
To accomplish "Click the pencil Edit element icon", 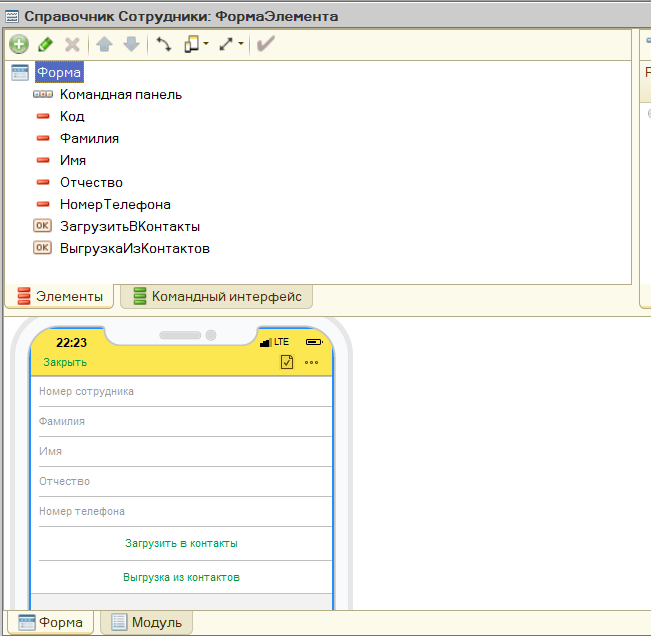I will tap(45, 44).
